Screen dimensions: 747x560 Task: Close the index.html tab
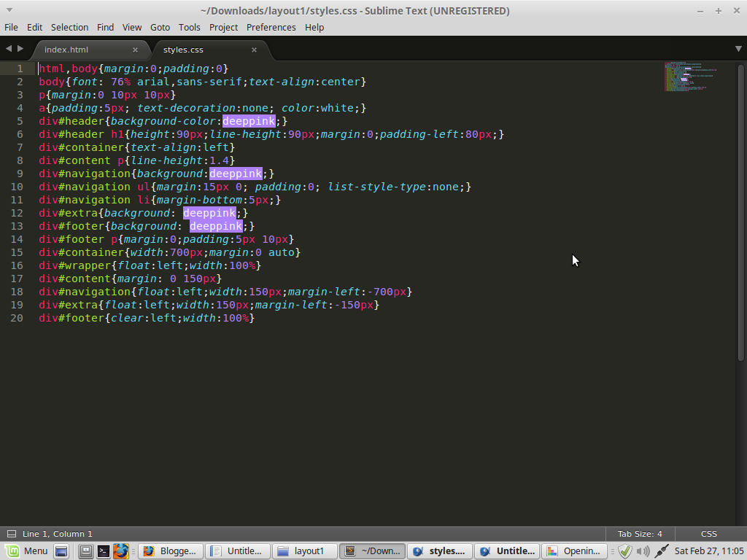click(x=135, y=50)
